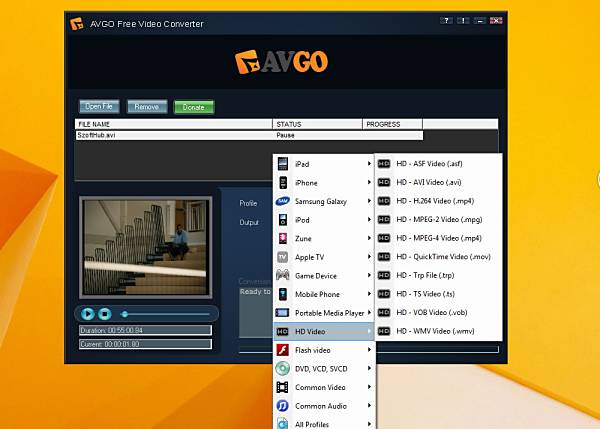
Task: Click the Flash video icon
Action: [x=282, y=350]
